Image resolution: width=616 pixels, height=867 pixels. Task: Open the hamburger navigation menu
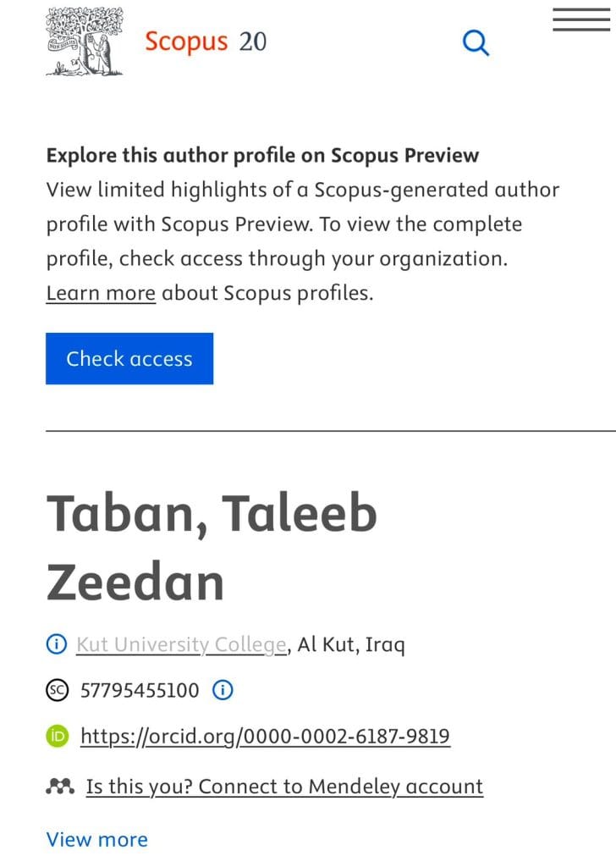[581, 20]
